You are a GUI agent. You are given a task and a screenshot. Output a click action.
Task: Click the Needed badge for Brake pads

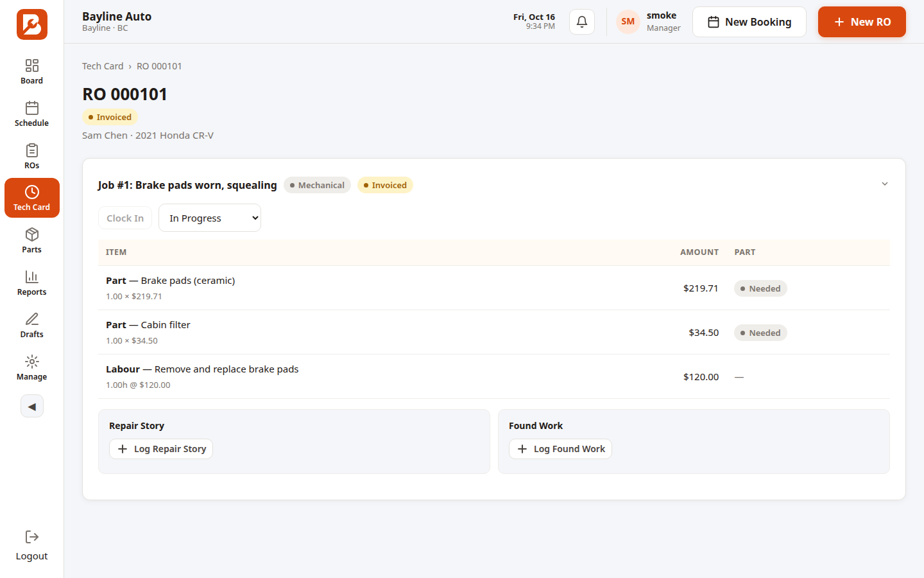[x=760, y=288]
